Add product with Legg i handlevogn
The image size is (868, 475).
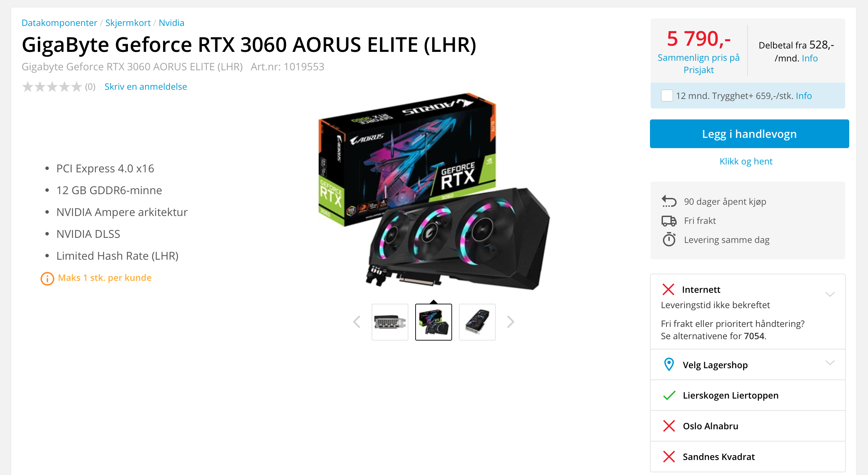[x=749, y=134]
